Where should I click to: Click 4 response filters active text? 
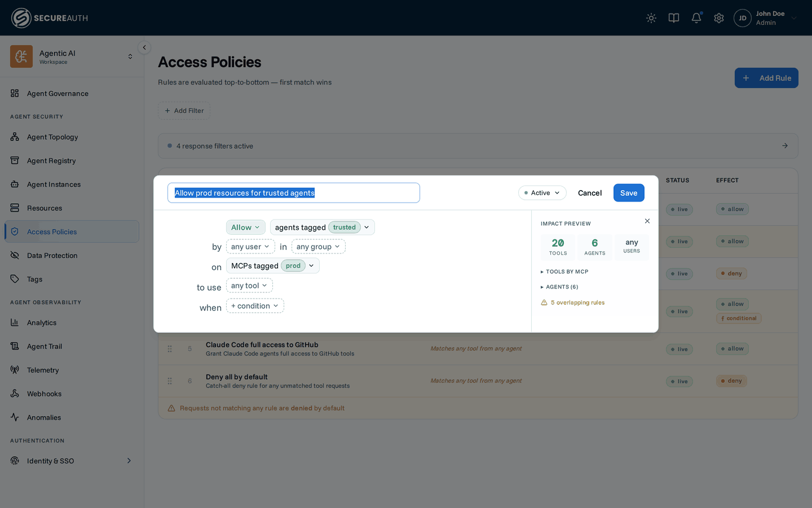point(215,146)
